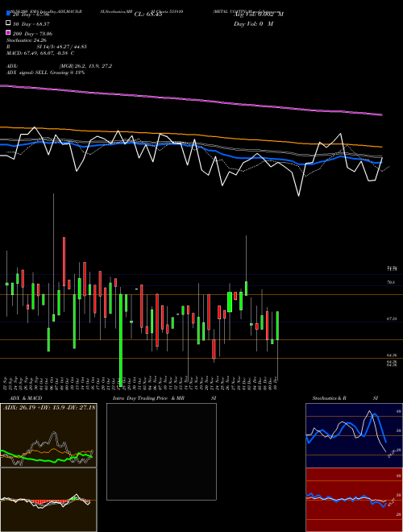Screen dimensions: 403x532
Task: Click the 'CL: 68.45' closing price text
Action: coord(148,15)
